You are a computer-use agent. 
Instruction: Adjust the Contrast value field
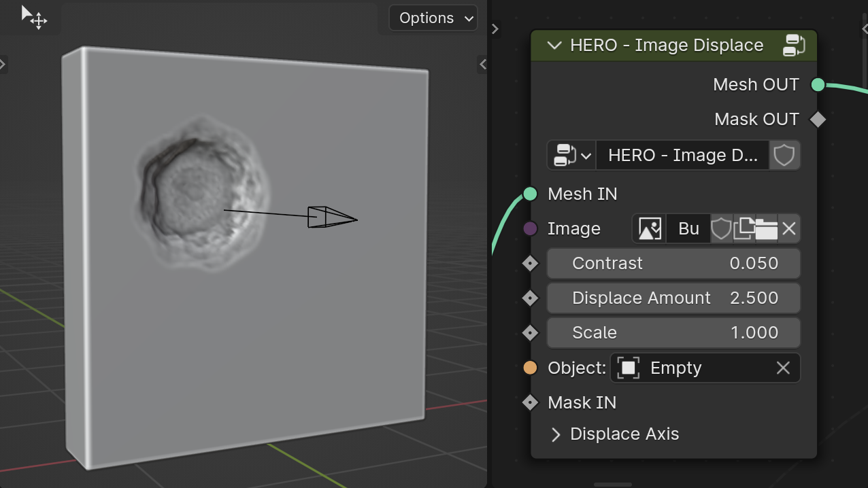click(x=673, y=264)
